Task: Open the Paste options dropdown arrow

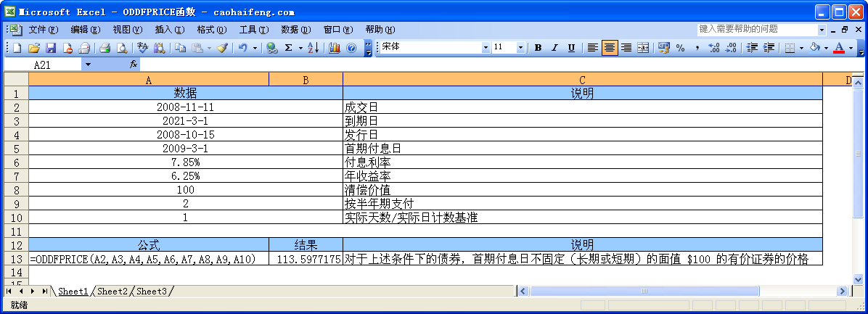Action: point(209,48)
